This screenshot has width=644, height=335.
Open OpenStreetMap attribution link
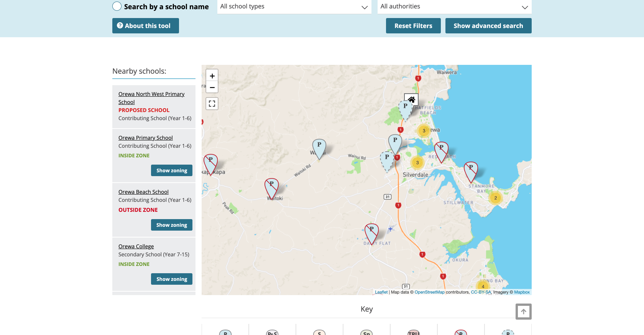[429, 292]
